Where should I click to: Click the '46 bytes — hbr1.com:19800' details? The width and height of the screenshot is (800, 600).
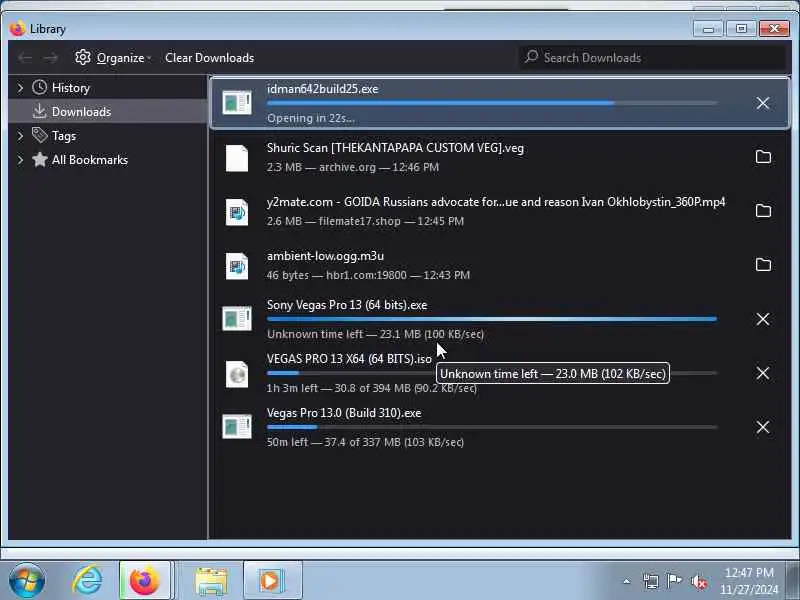point(368,276)
